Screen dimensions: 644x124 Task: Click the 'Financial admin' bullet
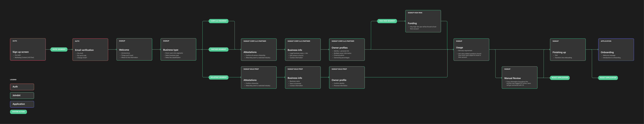point(339,56)
